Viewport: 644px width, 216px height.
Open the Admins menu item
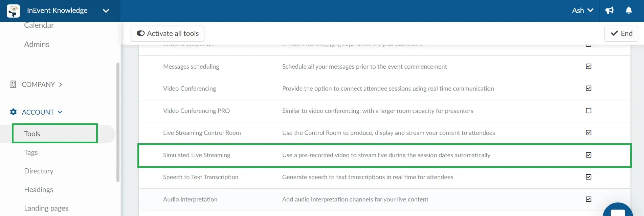click(x=37, y=44)
